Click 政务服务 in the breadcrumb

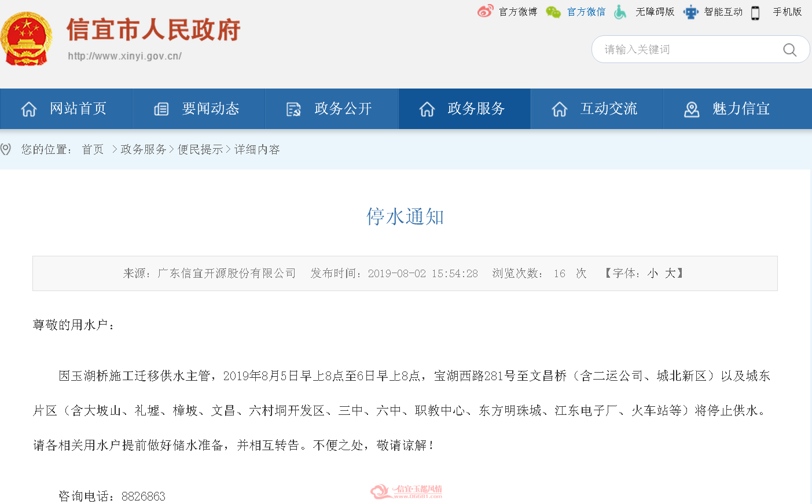click(x=144, y=149)
